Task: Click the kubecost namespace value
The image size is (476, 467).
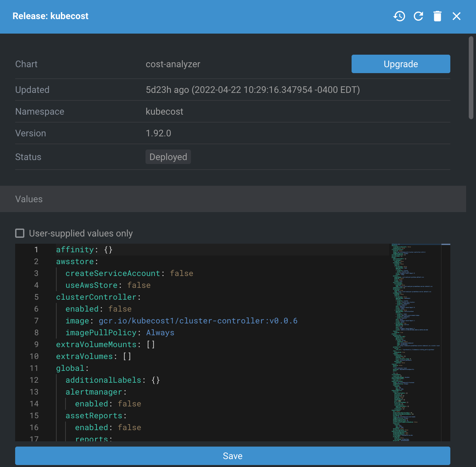Action: click(x=164, y=111)
